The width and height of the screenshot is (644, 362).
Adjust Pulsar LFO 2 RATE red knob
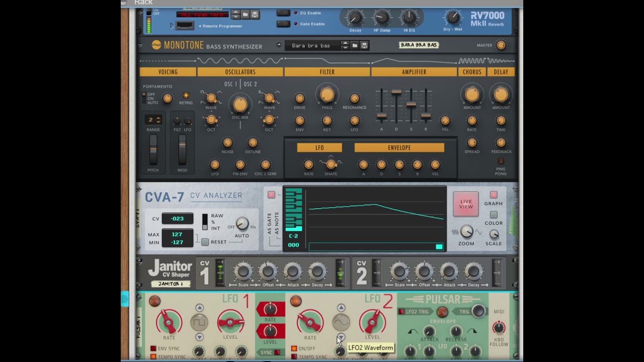310,322
